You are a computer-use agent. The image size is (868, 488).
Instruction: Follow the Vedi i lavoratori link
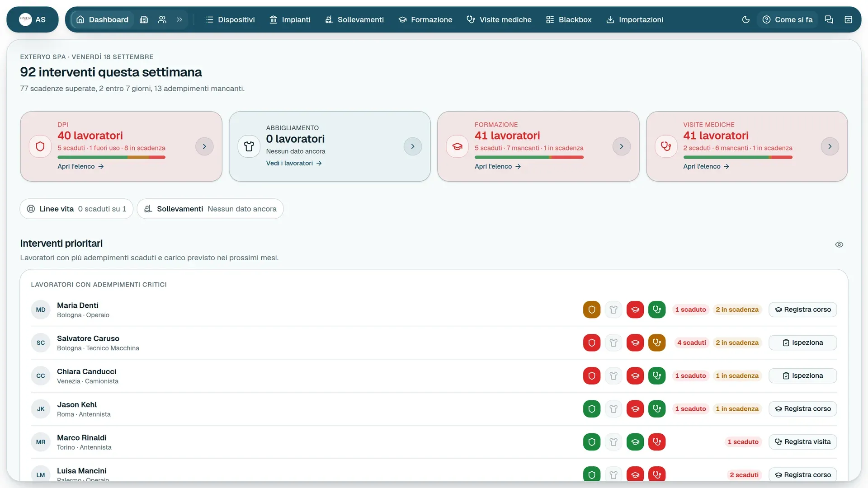point(294,163)
